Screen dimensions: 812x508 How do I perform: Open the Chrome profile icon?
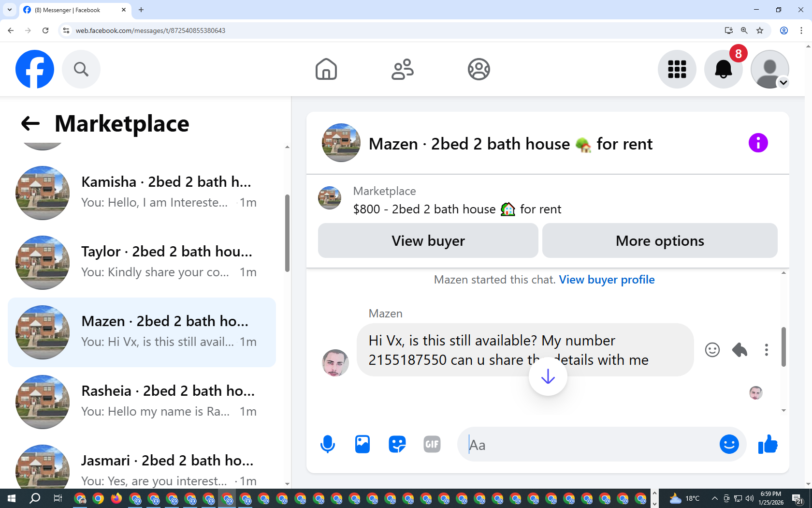784,30
